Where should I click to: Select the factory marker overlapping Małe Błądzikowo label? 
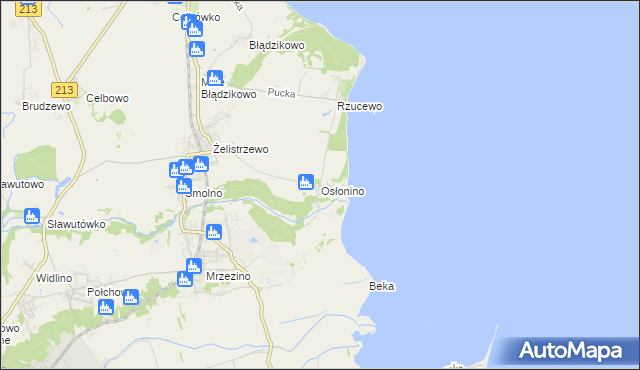click(x=215, y=78)
